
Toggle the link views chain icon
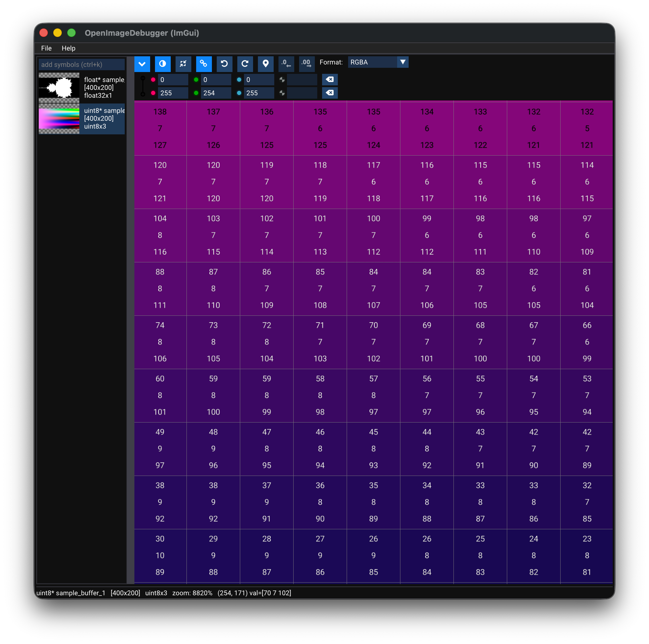point(204,64)
